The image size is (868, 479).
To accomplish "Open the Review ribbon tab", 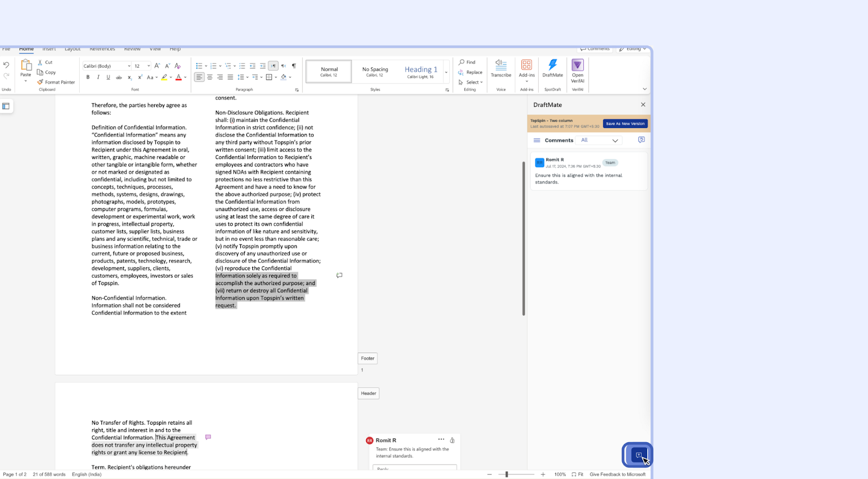I will (132, 49).
